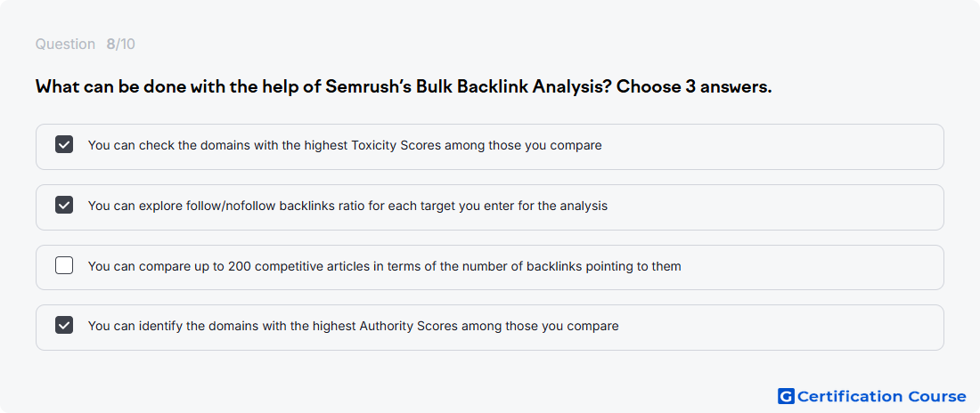Click the word 'Semrush's' in the question
Screen dimensions: 980x413
pyautogui.click(x=367, y=87)
